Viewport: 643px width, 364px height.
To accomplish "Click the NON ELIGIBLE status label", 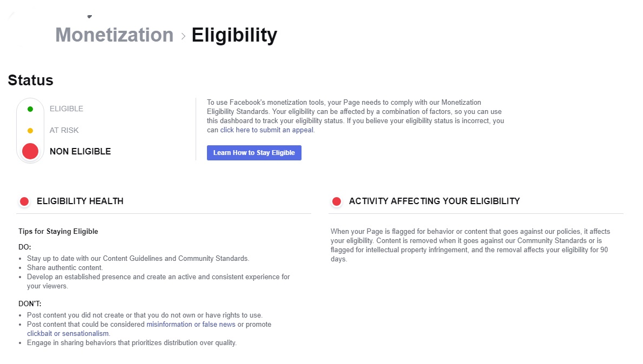I will pos(80,151).
